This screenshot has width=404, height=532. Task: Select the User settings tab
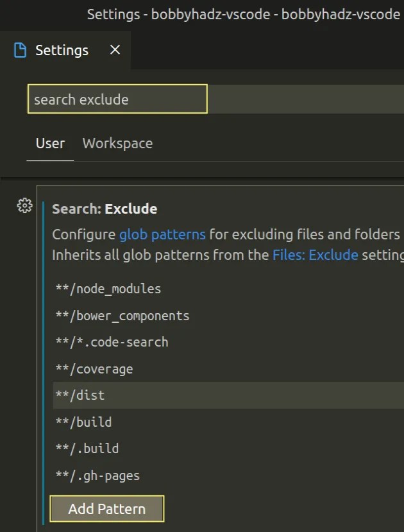[x=49, y=143]
